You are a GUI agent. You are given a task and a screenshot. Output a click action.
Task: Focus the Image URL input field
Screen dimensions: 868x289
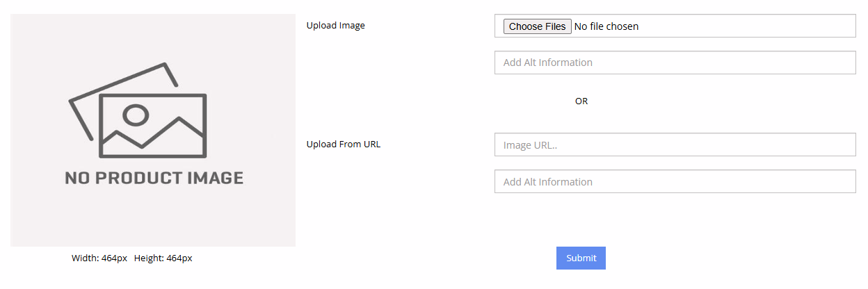coord(674,145)
